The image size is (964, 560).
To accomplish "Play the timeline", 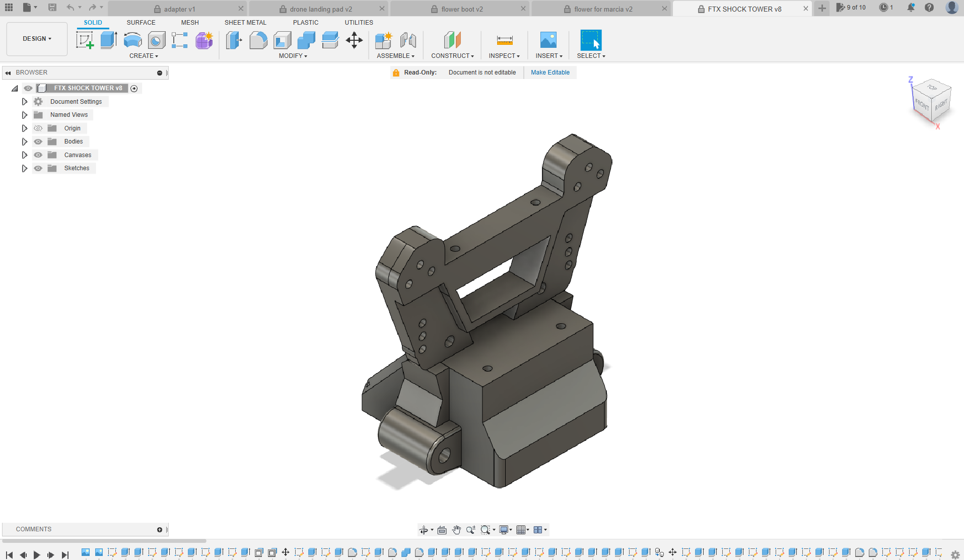I will coord(37,555).
